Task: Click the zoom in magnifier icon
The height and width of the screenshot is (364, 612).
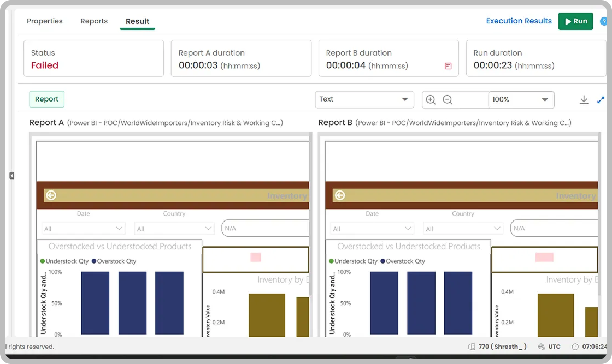Action: pyautogui.click(x=431, y=100)
